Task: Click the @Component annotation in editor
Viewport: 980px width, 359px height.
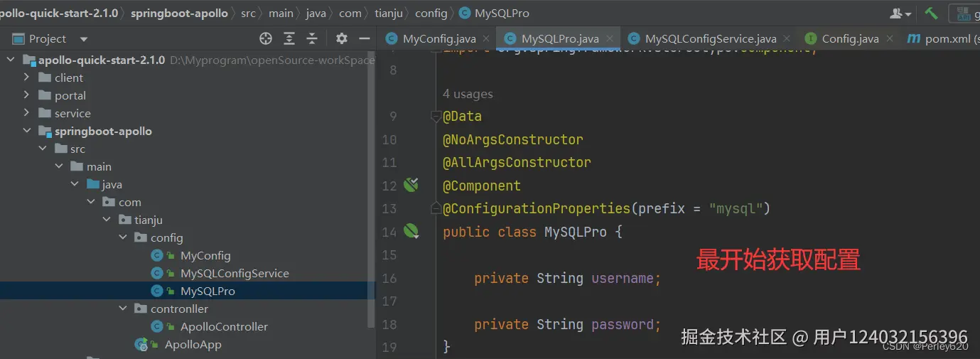Action: pyautogui.click(x=482, y=186)
